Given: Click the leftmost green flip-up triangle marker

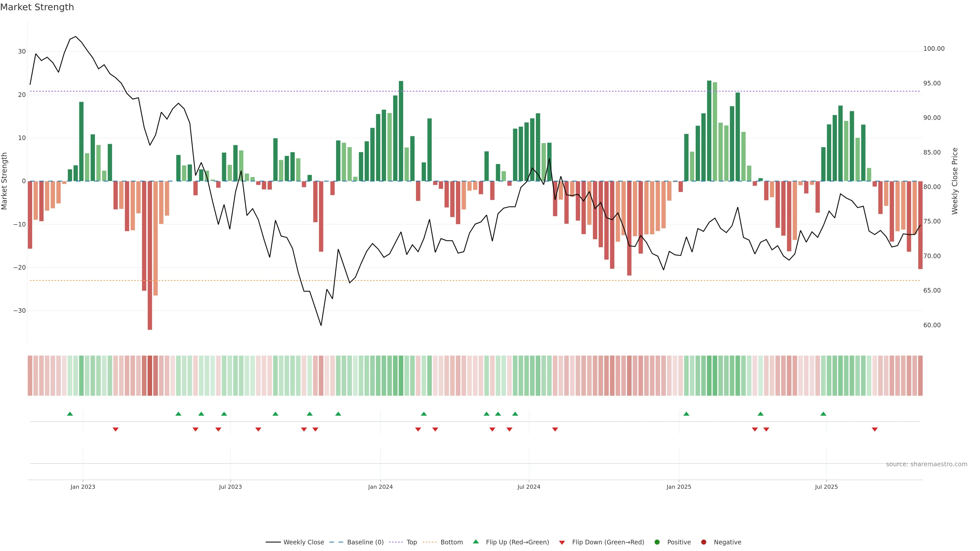Looking at the screenshot, I should [70, 414].
